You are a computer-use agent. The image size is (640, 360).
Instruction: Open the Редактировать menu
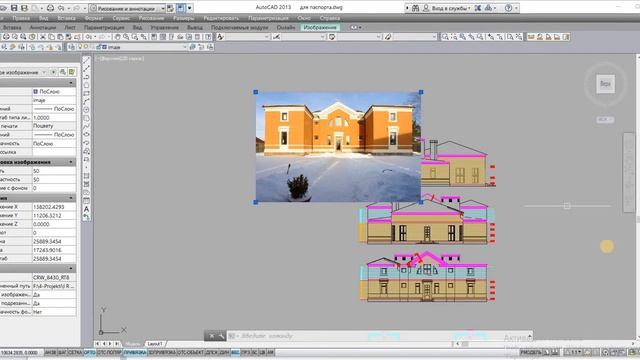(x=221, y=18)
